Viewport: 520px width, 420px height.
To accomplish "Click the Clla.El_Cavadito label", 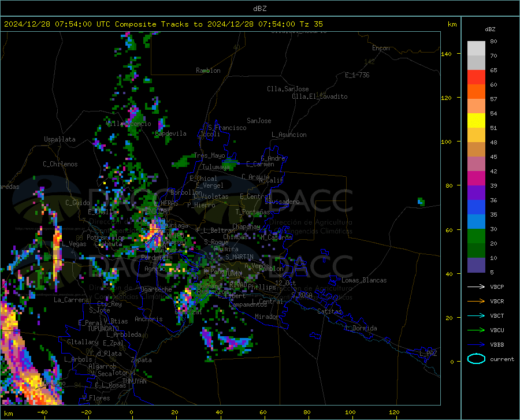I will [320, 96].
